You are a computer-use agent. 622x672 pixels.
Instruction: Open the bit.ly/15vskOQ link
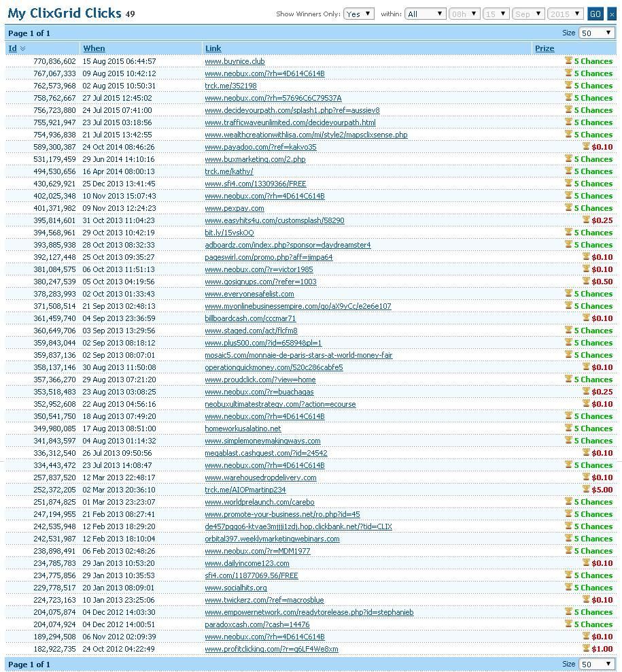(x=229, y=233)
